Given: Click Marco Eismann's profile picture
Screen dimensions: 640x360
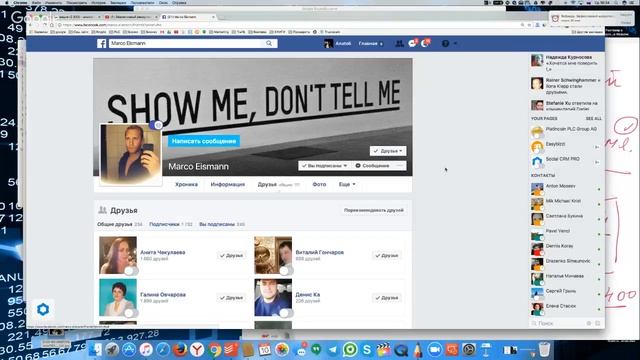Looking at the screenshot, I should pyautogui.click(x=131, y=154).
